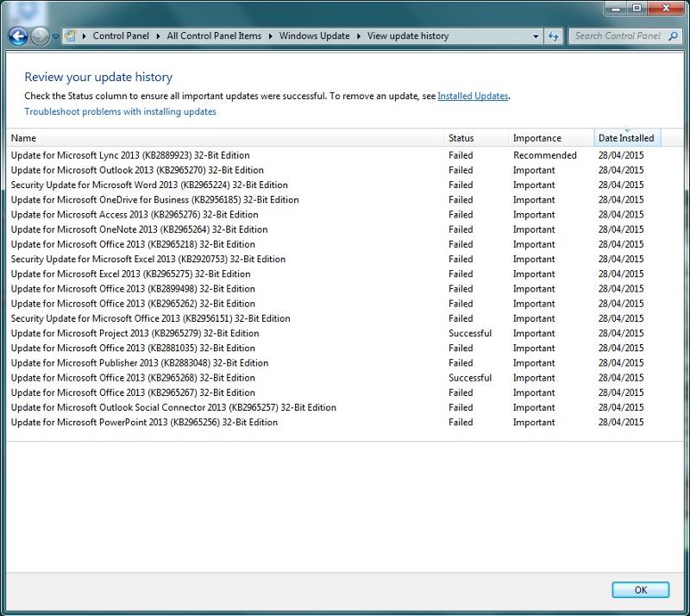
Task: Click the Forward navigation arrow button
Action: click(x=40, y=36)
